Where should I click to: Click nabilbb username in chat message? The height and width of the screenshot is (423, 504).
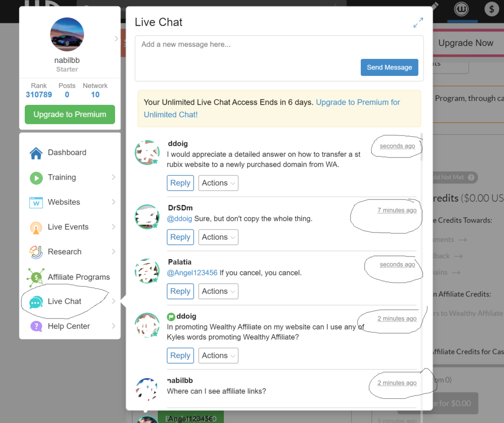[180, 381]
